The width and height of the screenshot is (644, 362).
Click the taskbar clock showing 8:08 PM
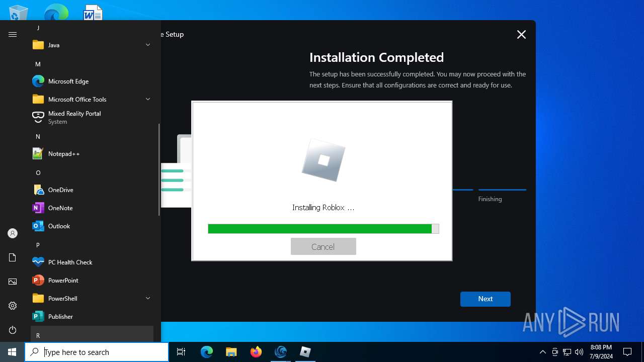tap(601, 352)
